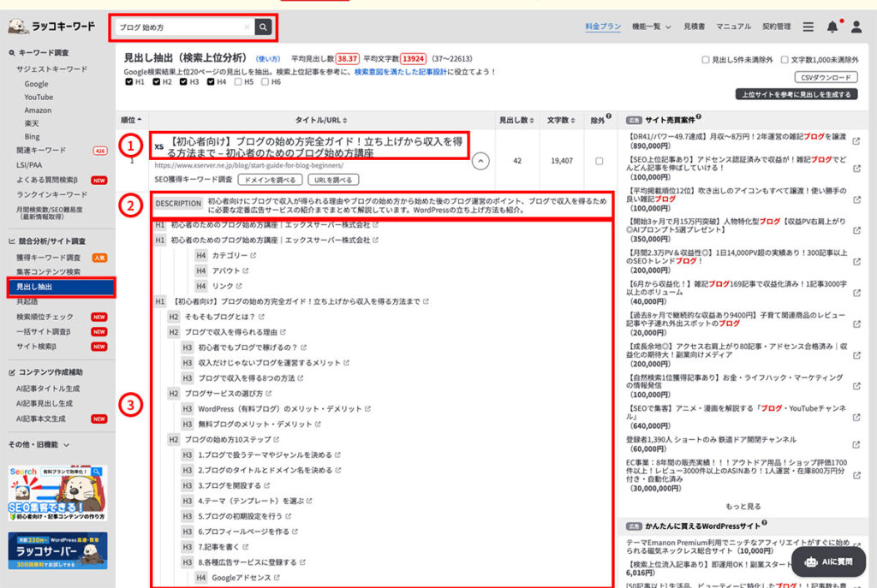
Task: Open the notification bell
Action: tap(832, 27)
